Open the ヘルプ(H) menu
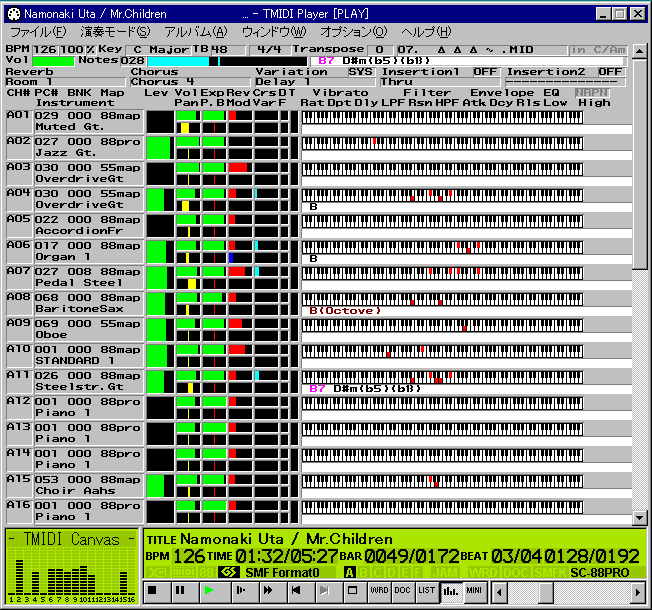Viewport: 652px width, 610px height. (426, 32)
